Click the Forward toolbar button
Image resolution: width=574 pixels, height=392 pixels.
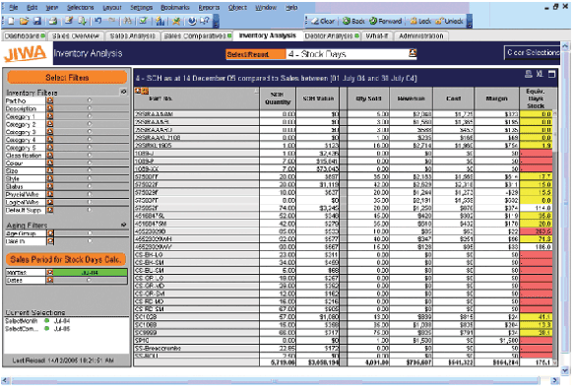pyautogui.click(x=385, y=22)
